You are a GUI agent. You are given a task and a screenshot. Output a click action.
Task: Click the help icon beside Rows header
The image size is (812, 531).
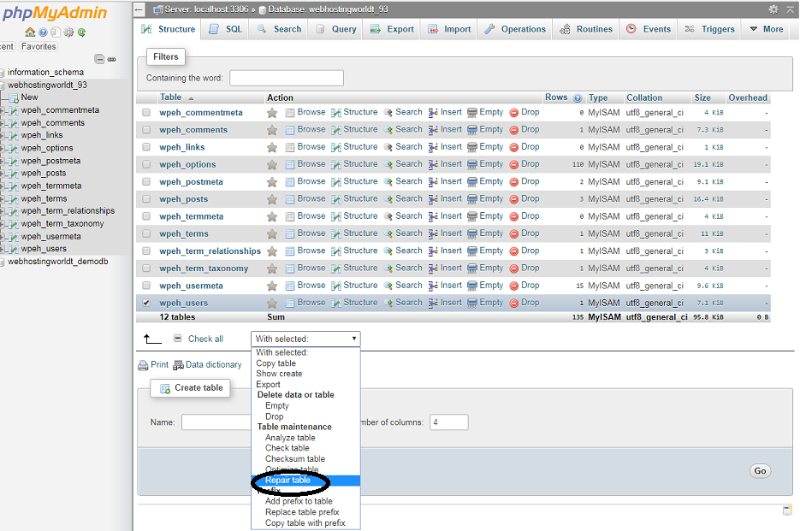578,98
